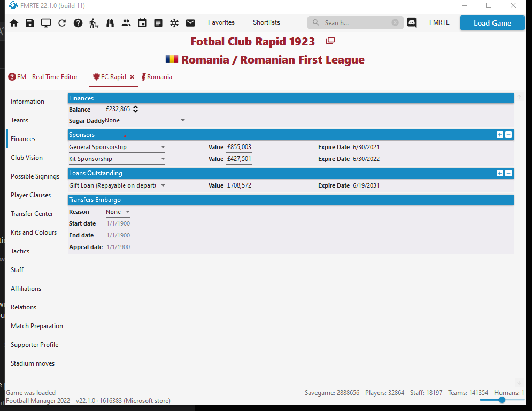Close the FC Rapid tab

coord(132,77)
